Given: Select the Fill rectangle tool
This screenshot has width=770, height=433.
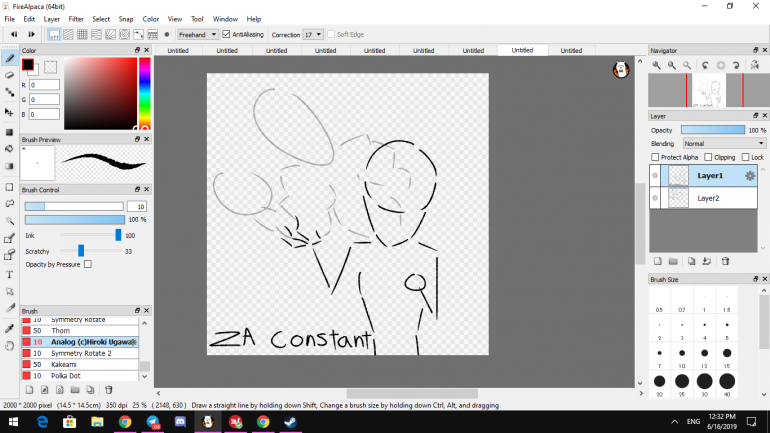Looking at the screenshot, I should point(9,132).
